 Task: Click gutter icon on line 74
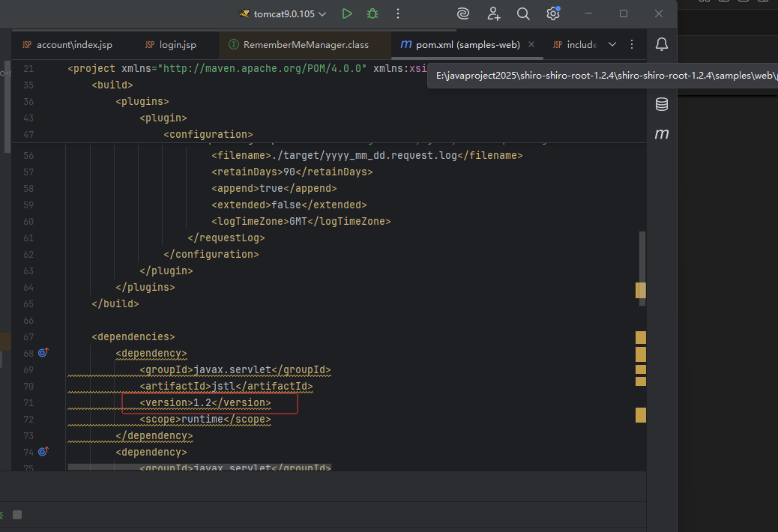(43, 451)
